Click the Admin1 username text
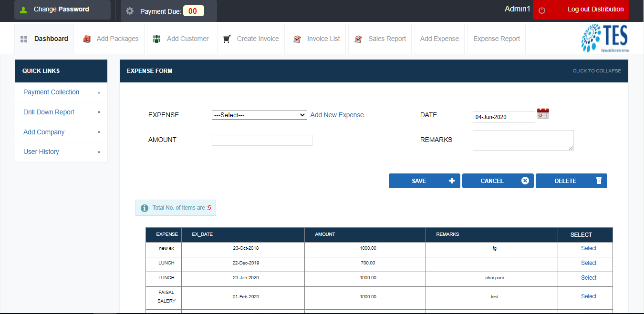This screenshot has width=644, height=314. point(517,9)
